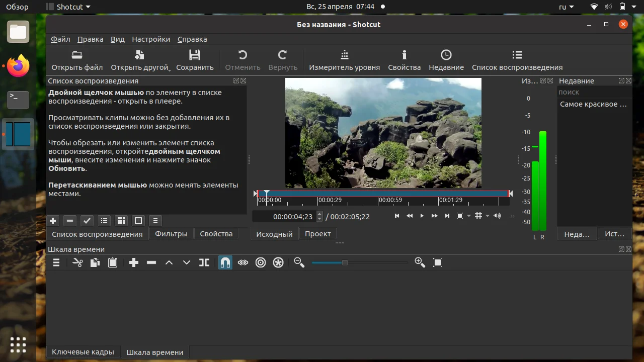The height and width of the screenshot is (362, 644).
Task: Open recent file Самое красивое
Action: (x=594, y=104)
